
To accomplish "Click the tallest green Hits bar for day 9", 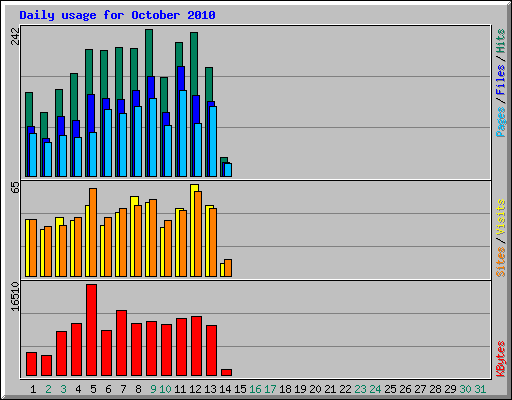I will [149, 53].
